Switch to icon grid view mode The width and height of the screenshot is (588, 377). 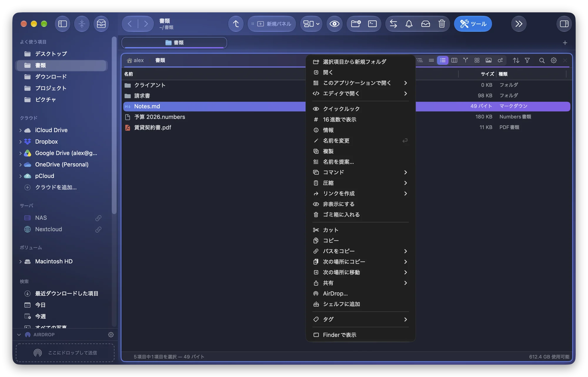[x=477, y=60]
